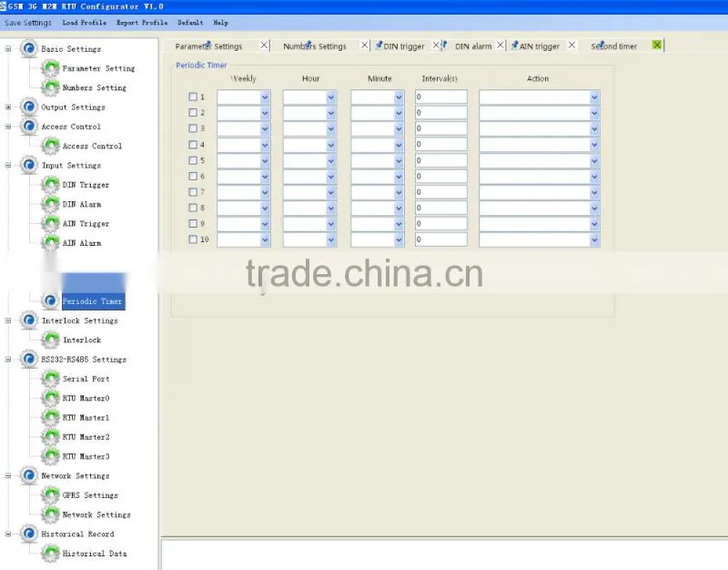Click the Interlock Settings gear icon
This screenshot has height=570, width=728.
tap(29, 321)
